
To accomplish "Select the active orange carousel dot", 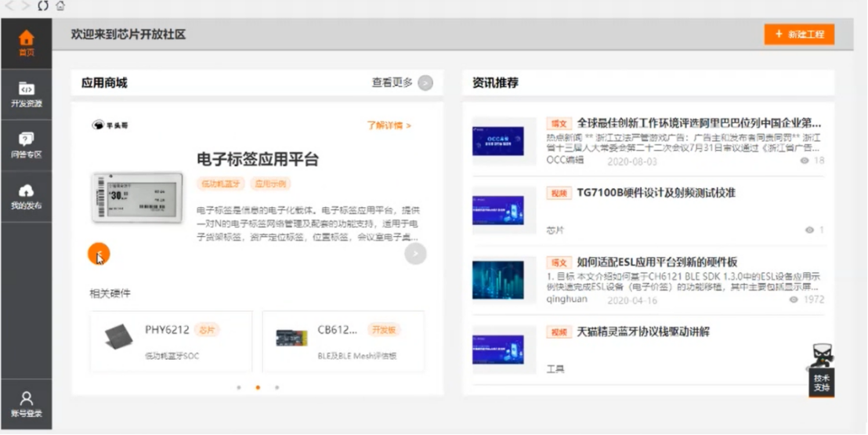I will click(x=258, y=387).
